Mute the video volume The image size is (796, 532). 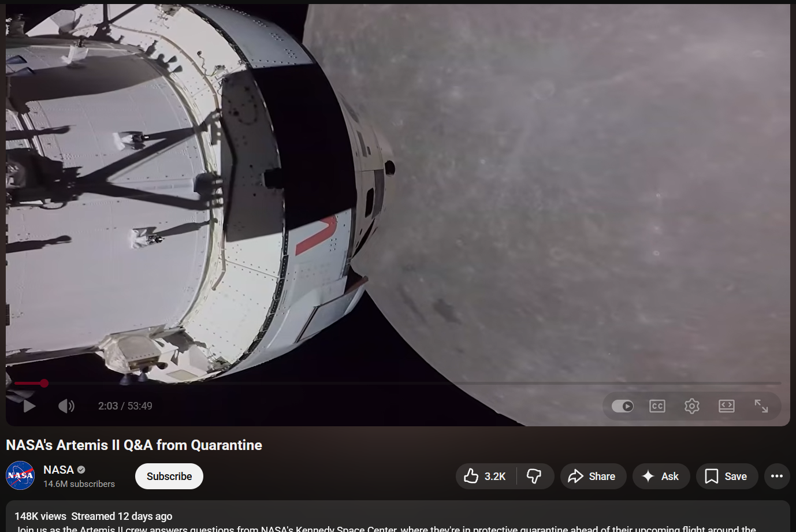click(x=66, y=406)
